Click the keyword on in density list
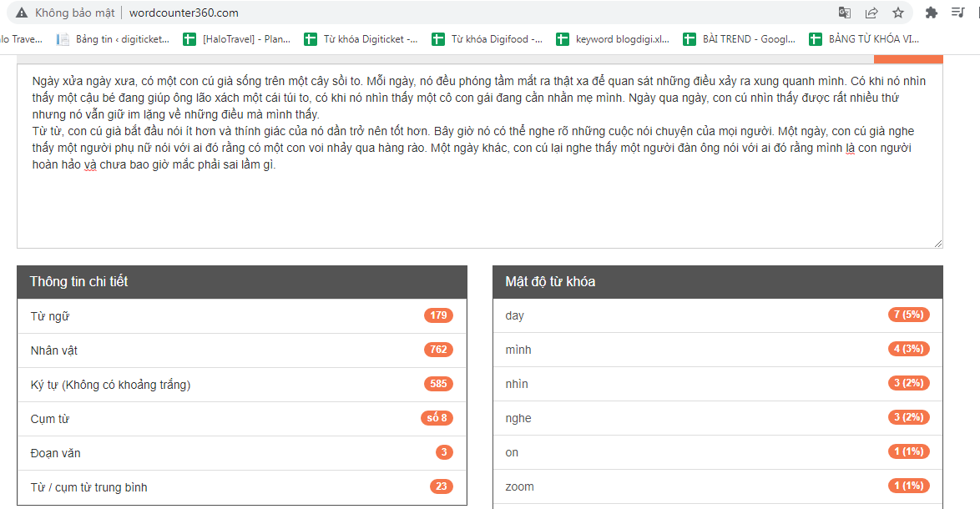Image resolution: width=980 pixels, height=509 pixels. tap(512, 453)
